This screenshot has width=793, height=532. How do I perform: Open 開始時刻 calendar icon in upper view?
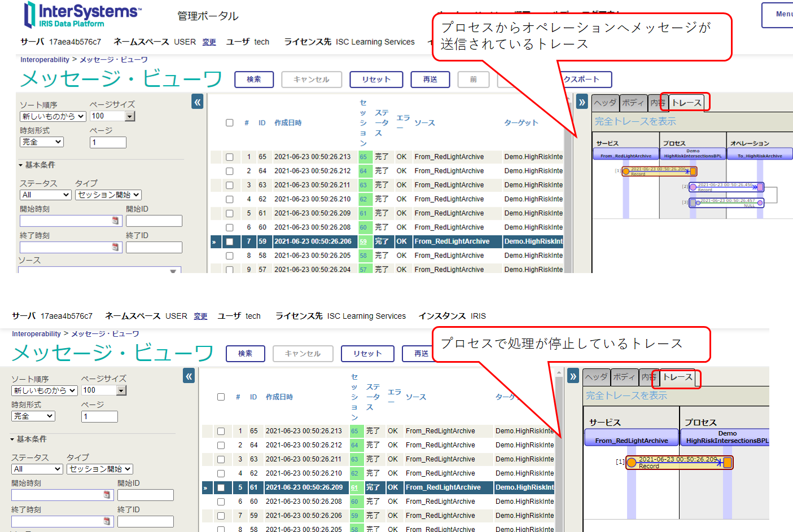[x=115, y=221]
